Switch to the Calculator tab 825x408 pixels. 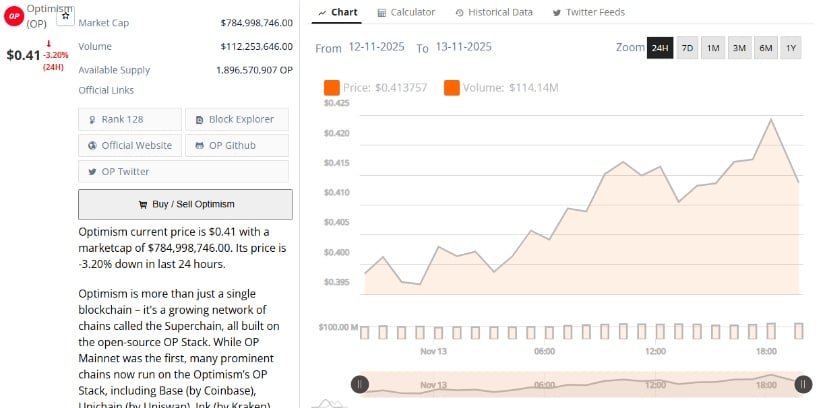coord(406,12)
